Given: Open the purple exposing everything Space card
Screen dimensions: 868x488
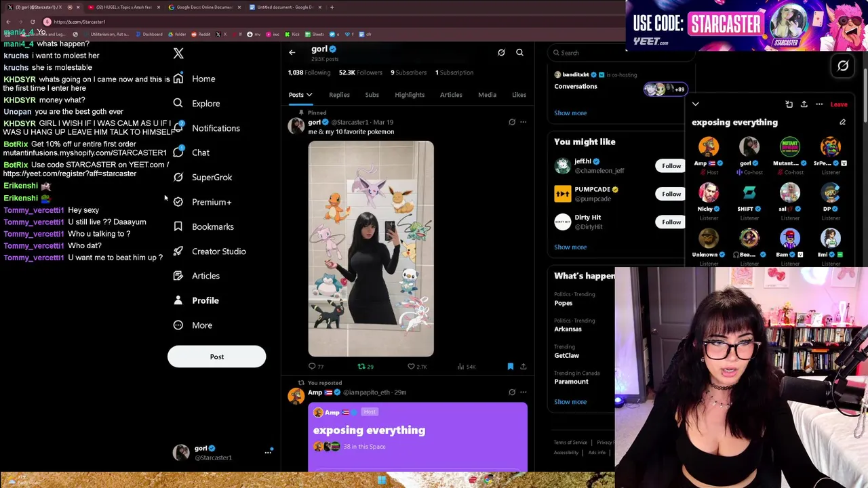Looking at the screenshot, I should (418, 437).
